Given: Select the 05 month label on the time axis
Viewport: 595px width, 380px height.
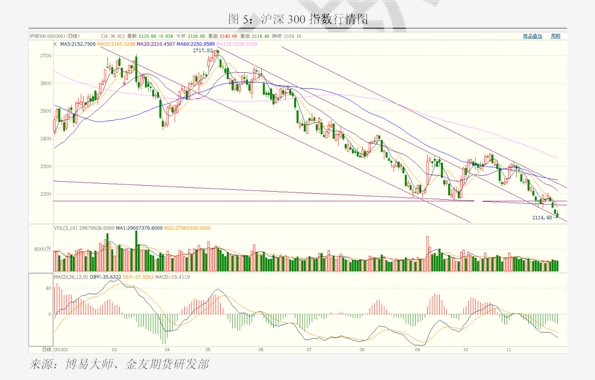Looking at the screenshot, I should click(x=208, y=350).
